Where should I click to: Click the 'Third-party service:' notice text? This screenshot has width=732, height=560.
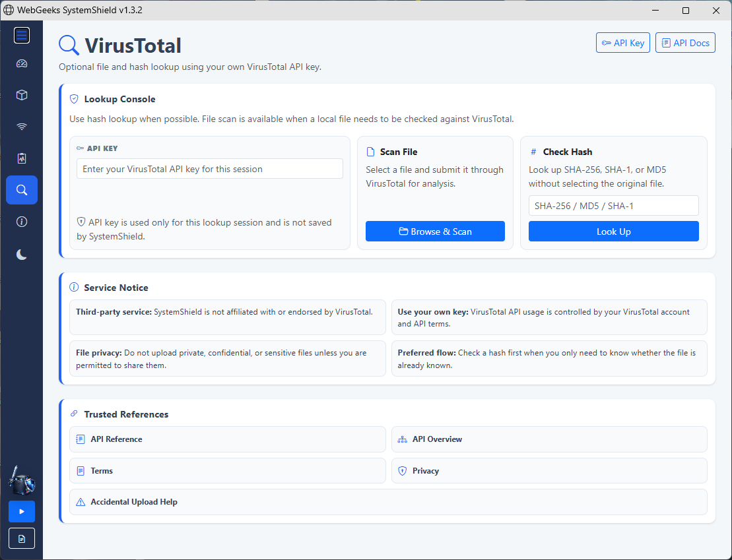coord(114,312)
